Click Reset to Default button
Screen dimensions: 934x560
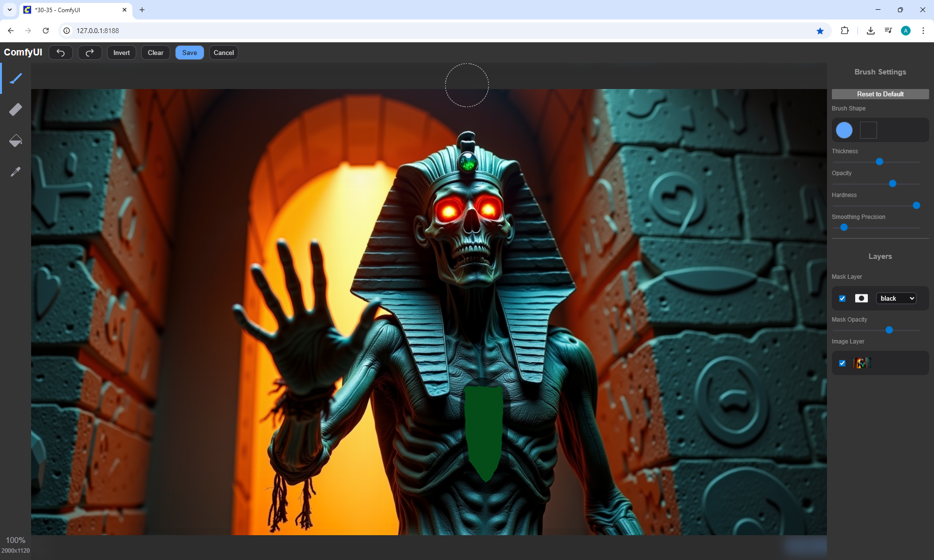tap(880, 94)
